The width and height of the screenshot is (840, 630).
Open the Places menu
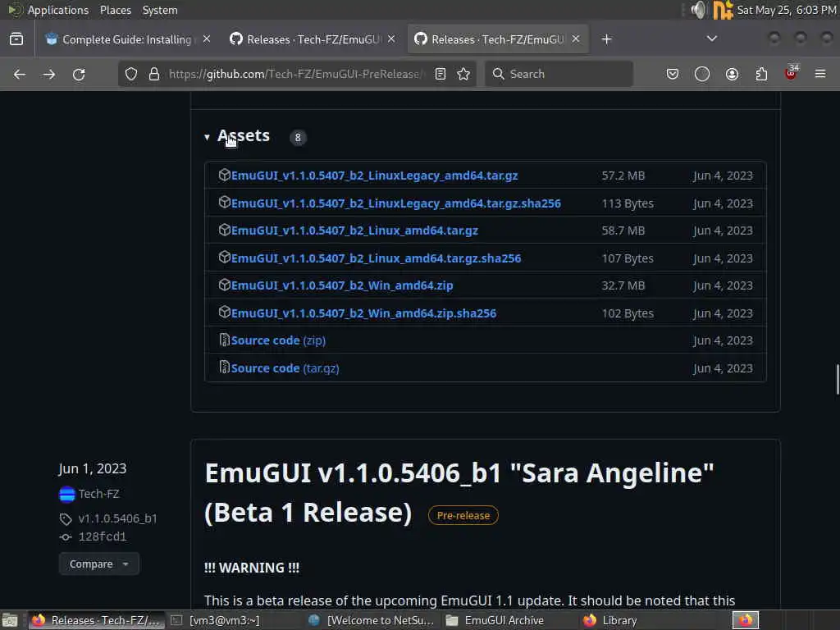click(x=116, y=10)
